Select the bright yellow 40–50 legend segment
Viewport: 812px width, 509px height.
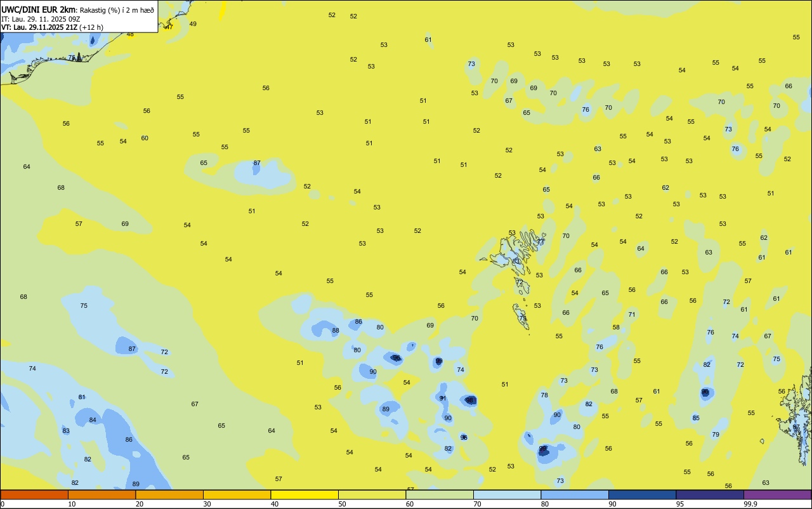[x=304, y=494]
